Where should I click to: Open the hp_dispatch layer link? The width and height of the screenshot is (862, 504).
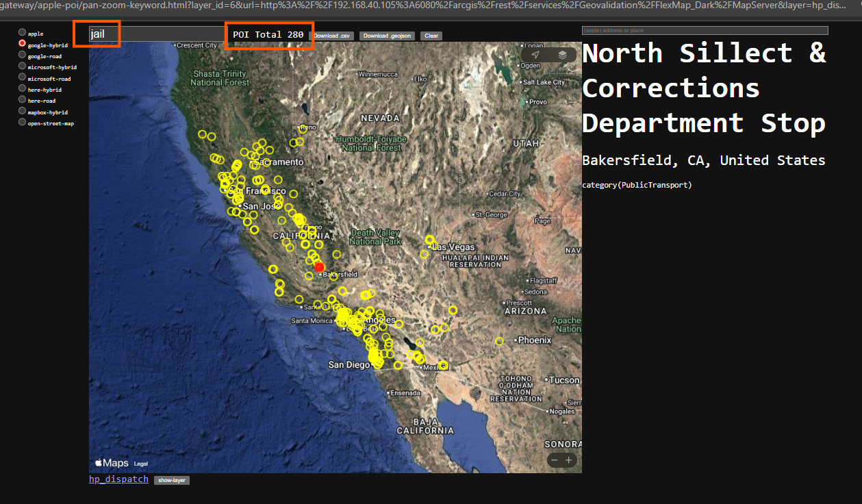pyautogui.click(x=118, y=479)
